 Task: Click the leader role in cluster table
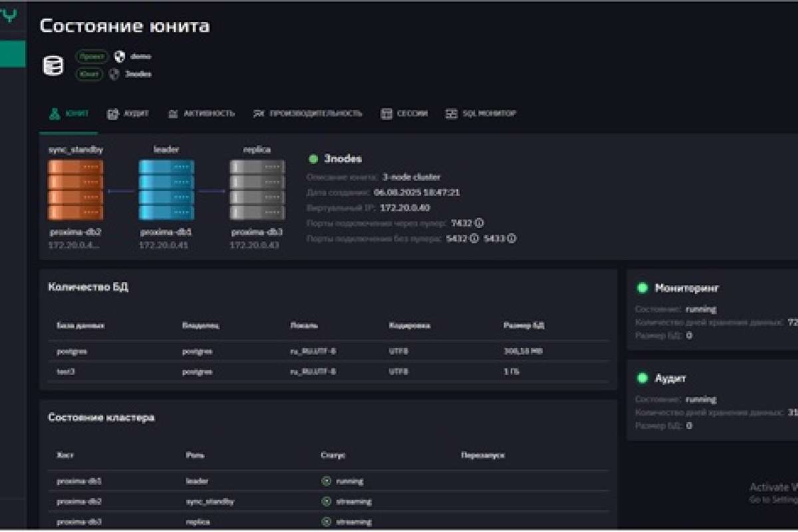(x=197, y=481)
